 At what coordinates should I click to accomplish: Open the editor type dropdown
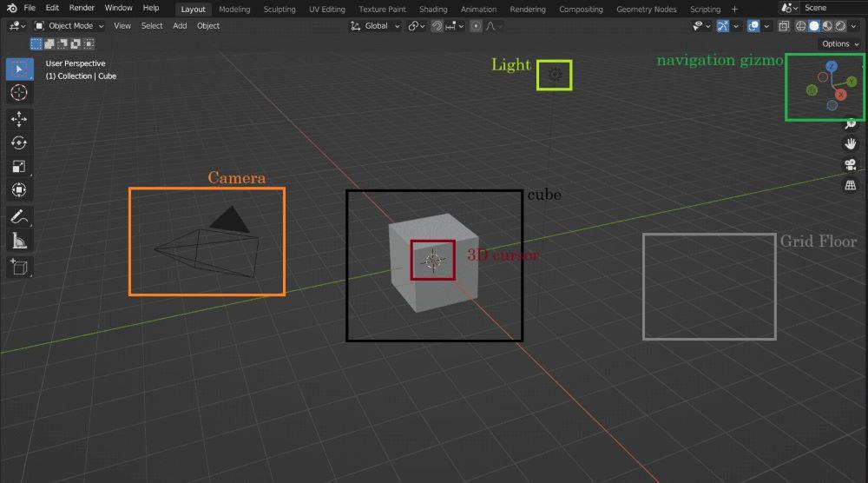pyautogui.click(x=17, y=26)
